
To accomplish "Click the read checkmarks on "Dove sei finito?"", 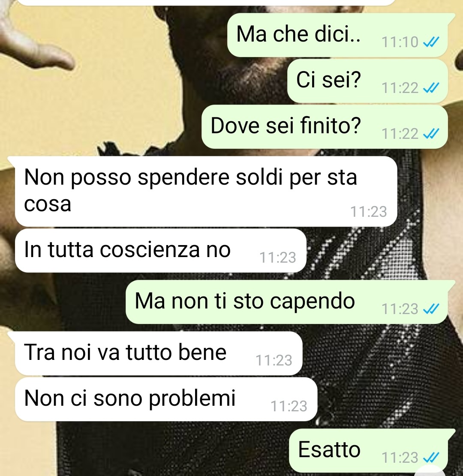I will point(431,134).
